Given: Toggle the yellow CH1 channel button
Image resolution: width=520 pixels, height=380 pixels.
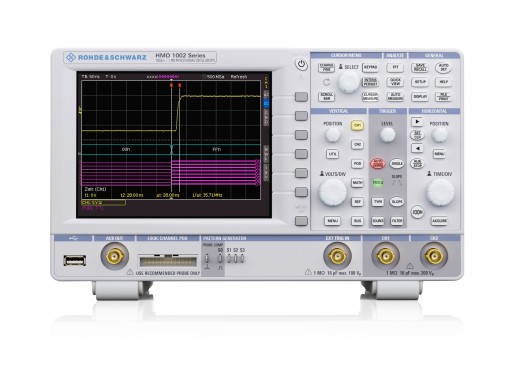Looking at the screenshot, I should click(x=357, y=126).
